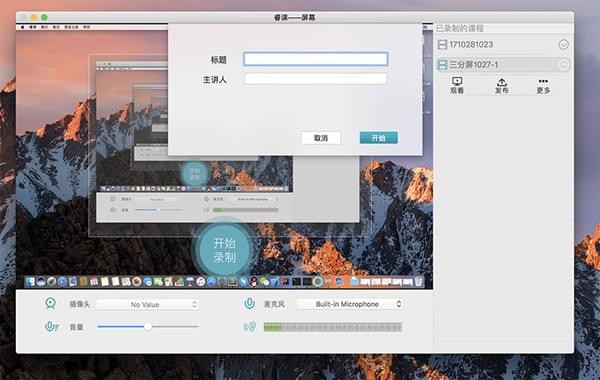Open the Built-in Microphone dropdown
The image size is (600, 380).
tap(350, 304)
